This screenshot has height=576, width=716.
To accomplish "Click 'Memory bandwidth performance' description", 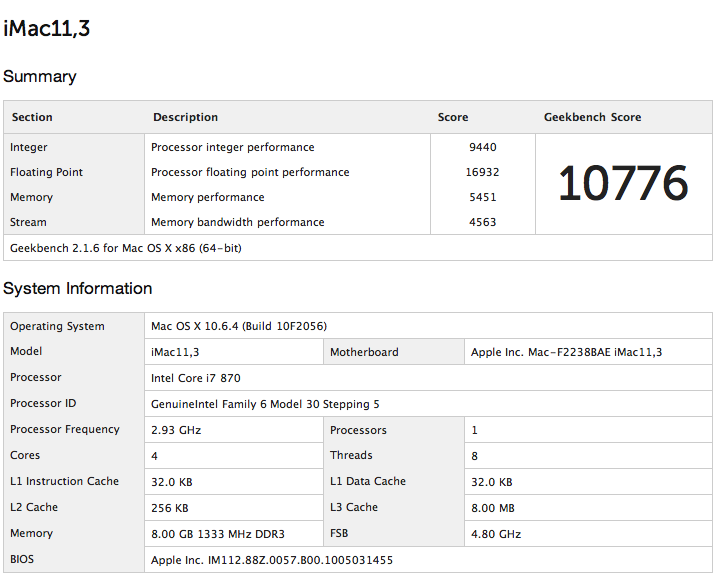I will point(237,222).
